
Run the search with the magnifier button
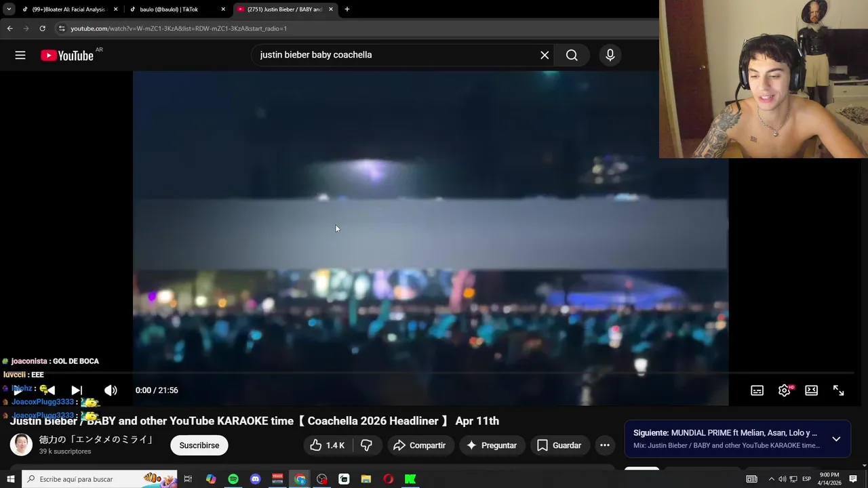point(572,55)
